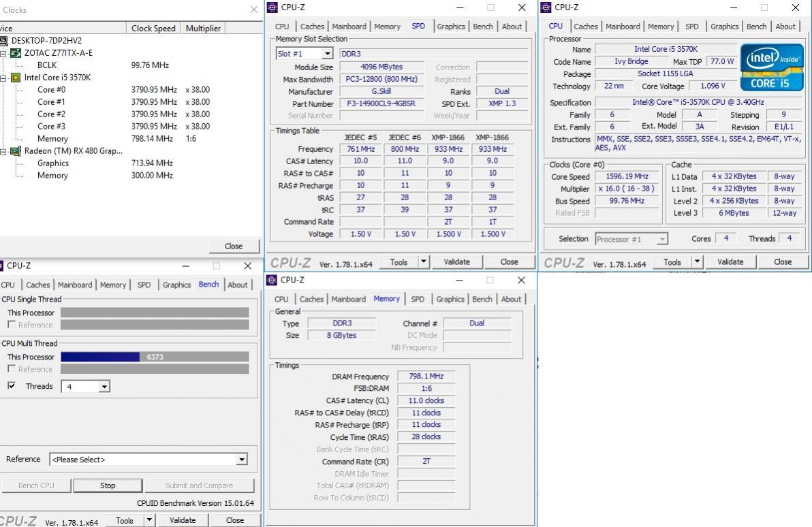The height and width of the screenshot is (527, 812).
Task: Click Close button at bottom of SPD window
Action: tap(509, 262)
